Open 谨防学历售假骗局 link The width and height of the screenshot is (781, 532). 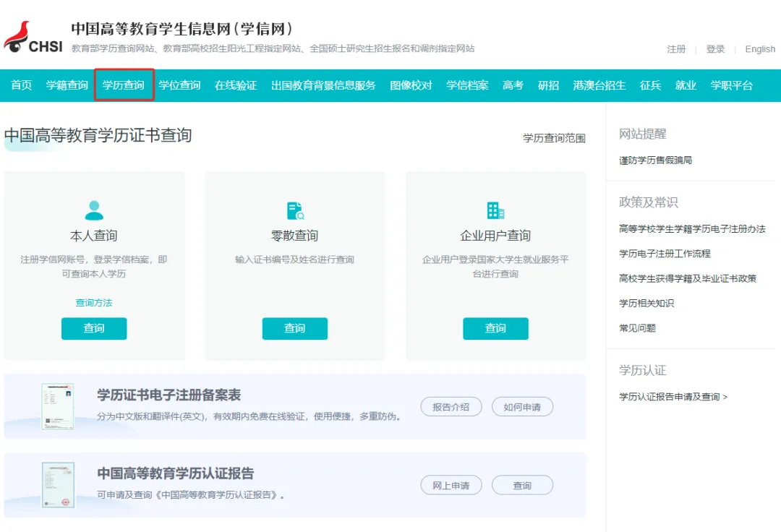(655, 160)
